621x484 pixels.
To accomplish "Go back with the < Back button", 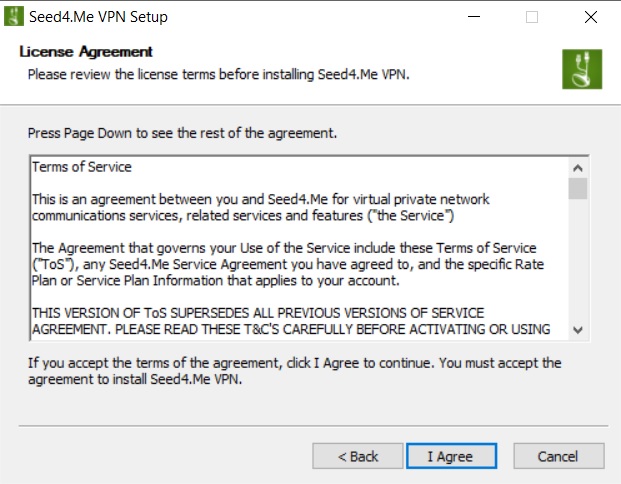I will pyautogui.click(x=357, y=456).
